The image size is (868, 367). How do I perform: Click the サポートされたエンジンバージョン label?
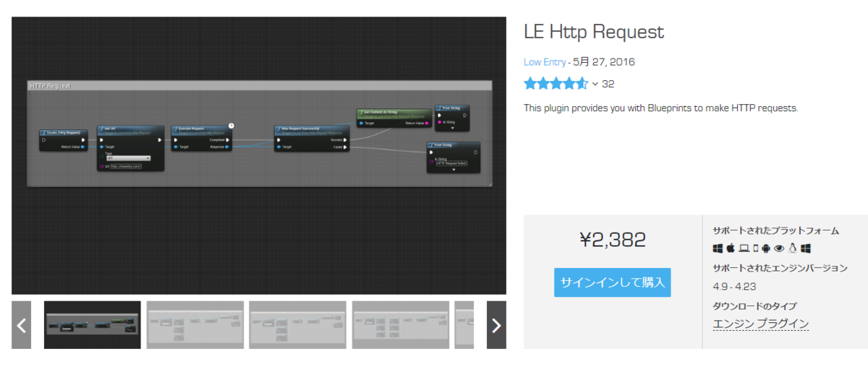point(780,268)
